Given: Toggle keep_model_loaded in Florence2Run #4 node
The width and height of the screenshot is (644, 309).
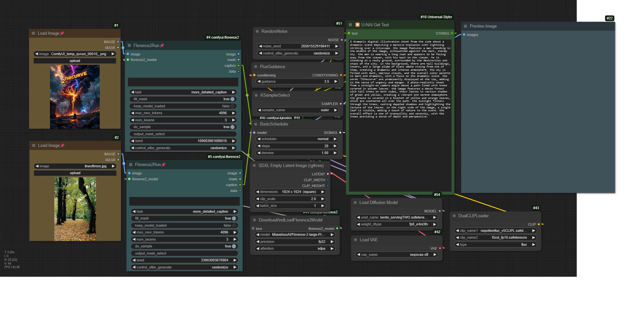Looking at the screenshot, I should [232, 106].
